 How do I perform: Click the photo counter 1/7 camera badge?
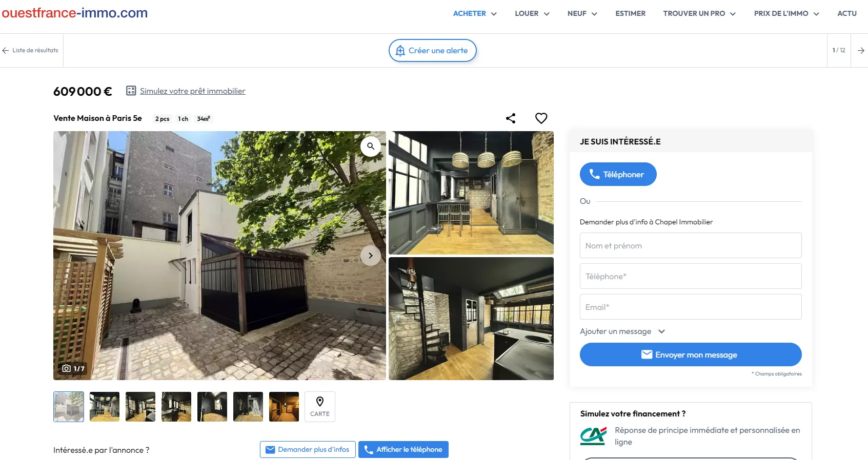(73, 368)
